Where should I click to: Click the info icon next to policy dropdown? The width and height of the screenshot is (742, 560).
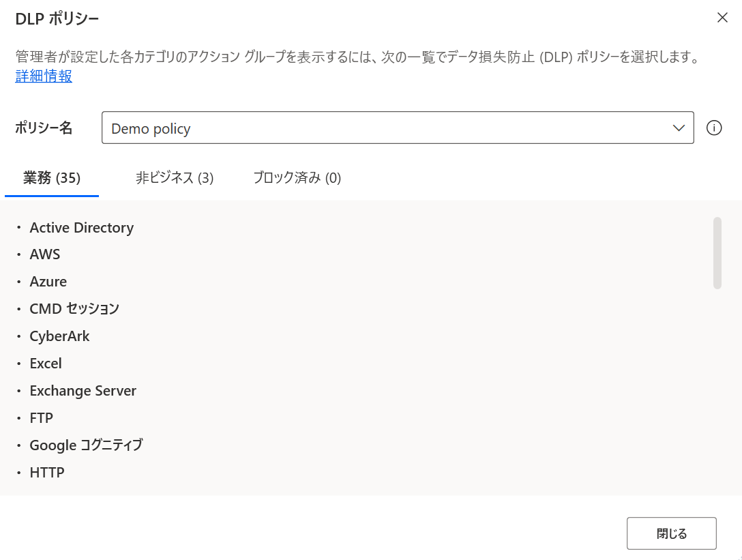pos(713,128)
